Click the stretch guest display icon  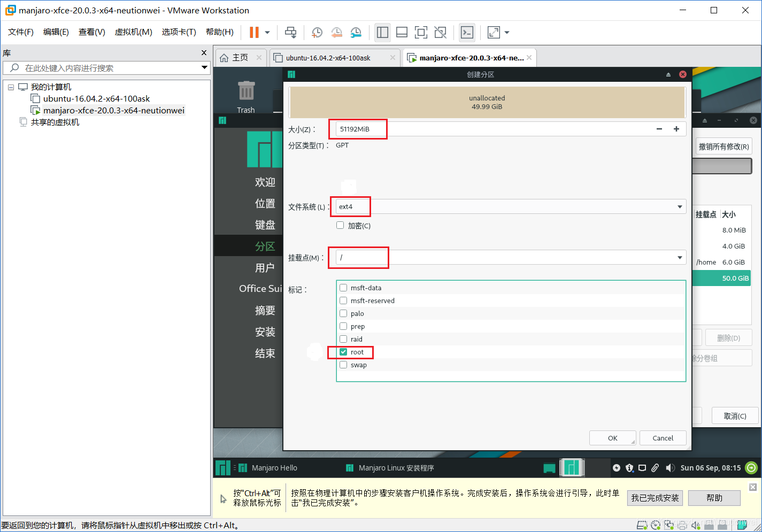pos(494,33)
